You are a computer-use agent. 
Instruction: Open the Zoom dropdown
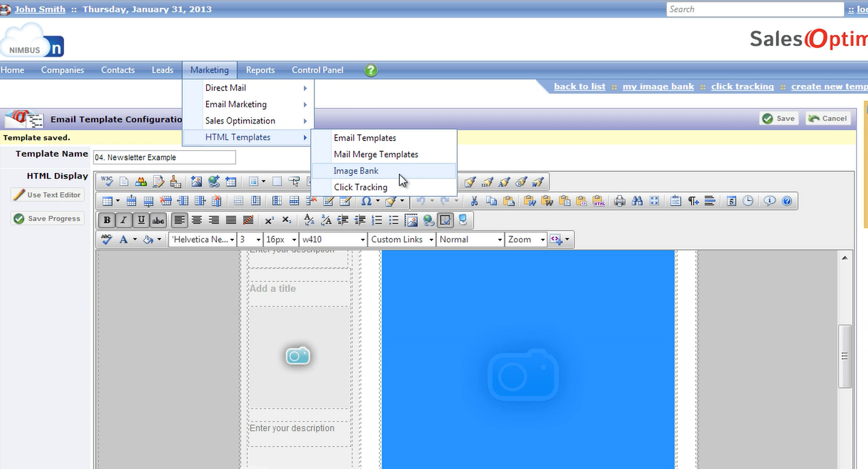click(x=525, y=239)
